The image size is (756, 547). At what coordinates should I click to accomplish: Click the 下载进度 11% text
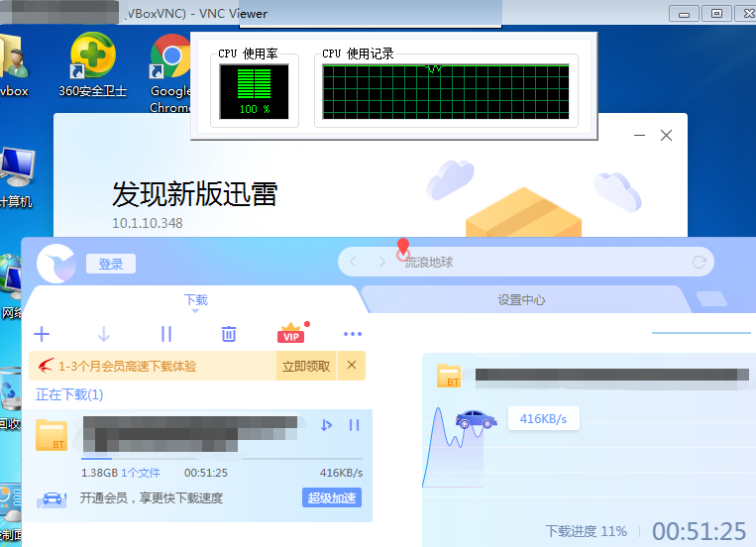click(586, 531)
